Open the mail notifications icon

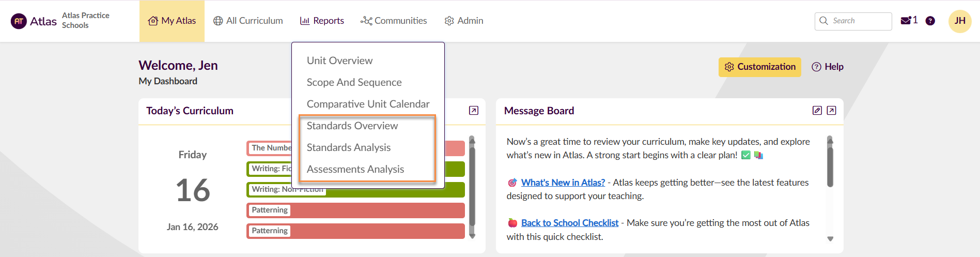tap(906, 21)
